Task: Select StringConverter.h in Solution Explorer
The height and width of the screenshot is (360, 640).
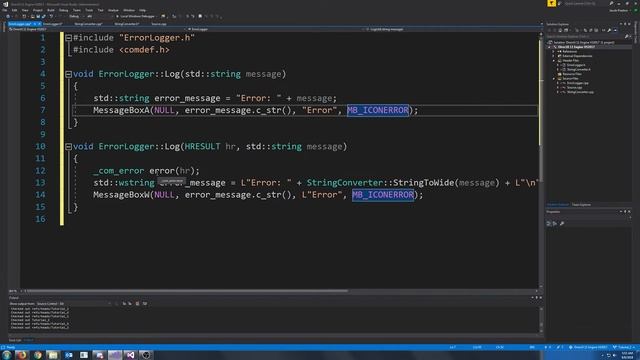Action: 578,69
